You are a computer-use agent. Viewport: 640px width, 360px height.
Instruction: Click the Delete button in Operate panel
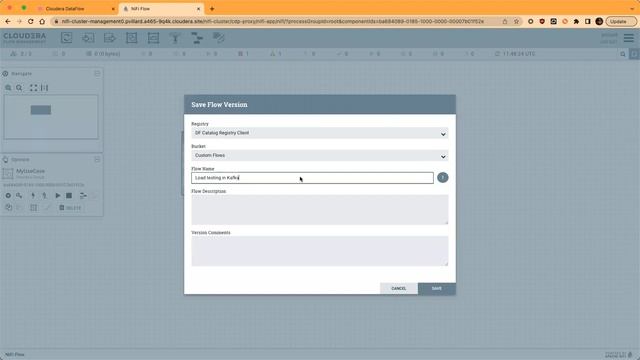point(70,208)
